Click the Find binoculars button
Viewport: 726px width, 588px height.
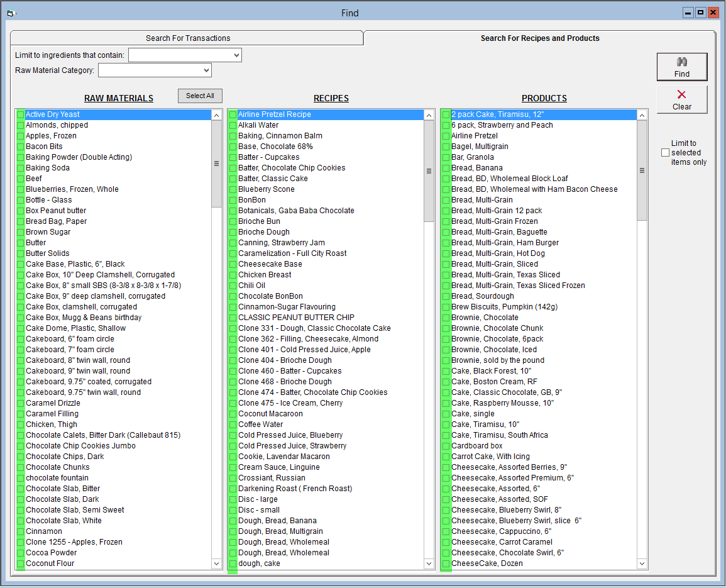point(681,67)
